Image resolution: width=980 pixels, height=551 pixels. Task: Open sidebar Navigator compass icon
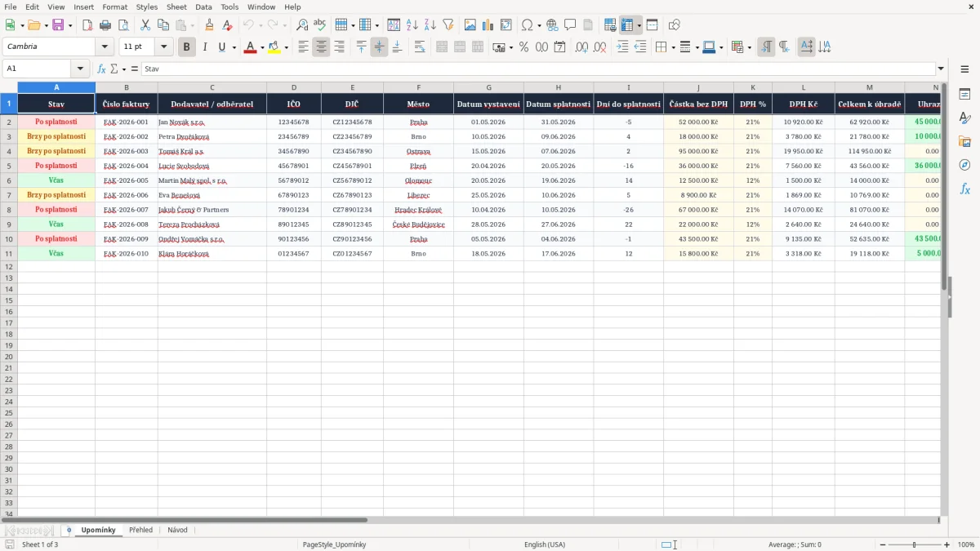point(964,165)
